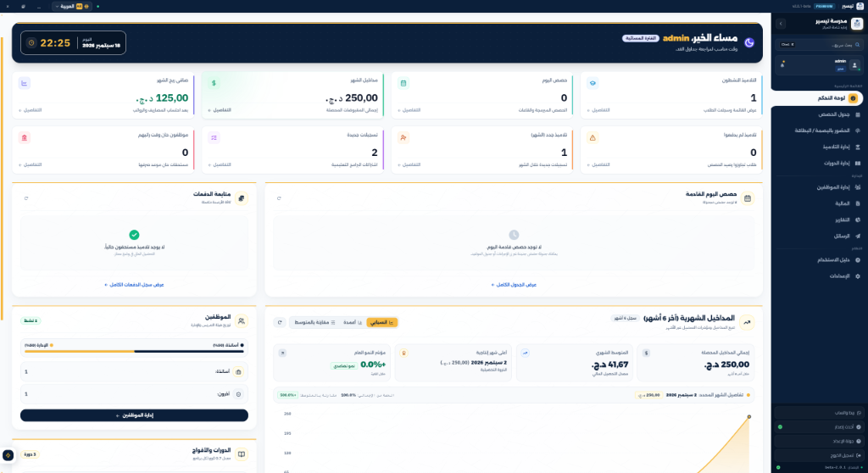
Task: Click the إدارة الموظفين dark button
Action: [x=134, y=415]
